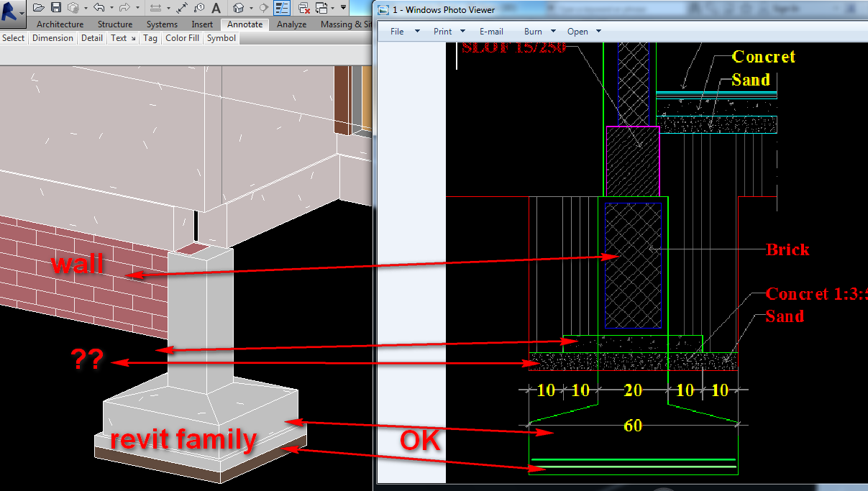Click the Switch Windows icon

[321, 8]
